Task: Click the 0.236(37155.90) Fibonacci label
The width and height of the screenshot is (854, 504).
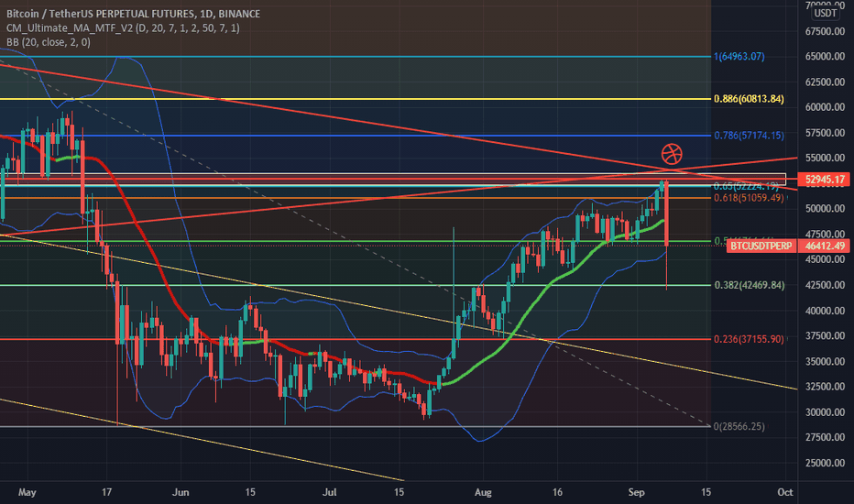Action: pos(749,339)
